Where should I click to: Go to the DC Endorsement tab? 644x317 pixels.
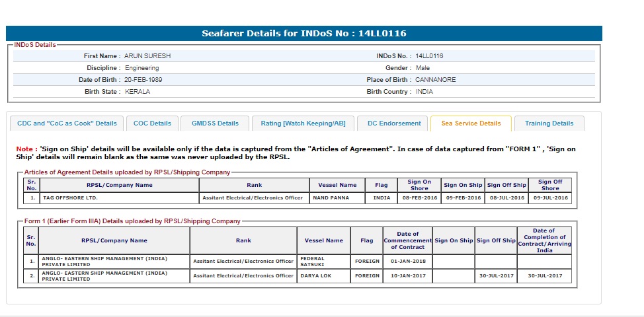(x=393, y=123)
